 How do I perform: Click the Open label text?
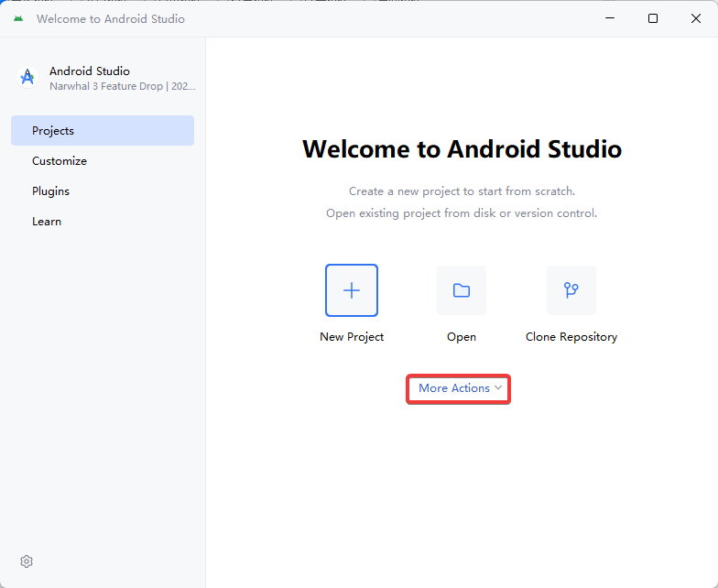(462, 337)
